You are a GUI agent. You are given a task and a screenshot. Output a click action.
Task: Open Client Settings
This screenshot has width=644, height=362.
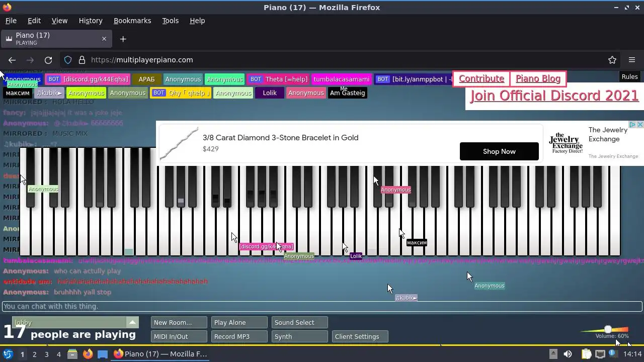[x=360, y=336]
